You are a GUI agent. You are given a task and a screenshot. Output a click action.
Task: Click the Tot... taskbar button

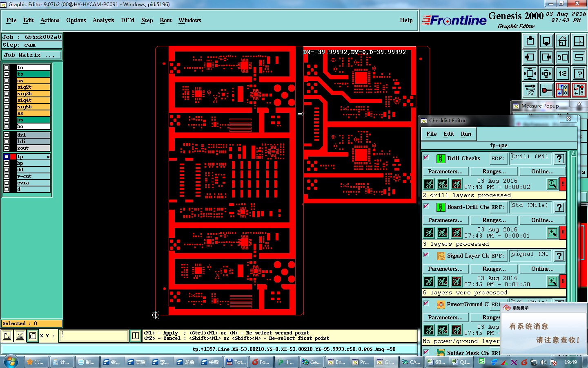pyautogui.click(x=236, y=362)
